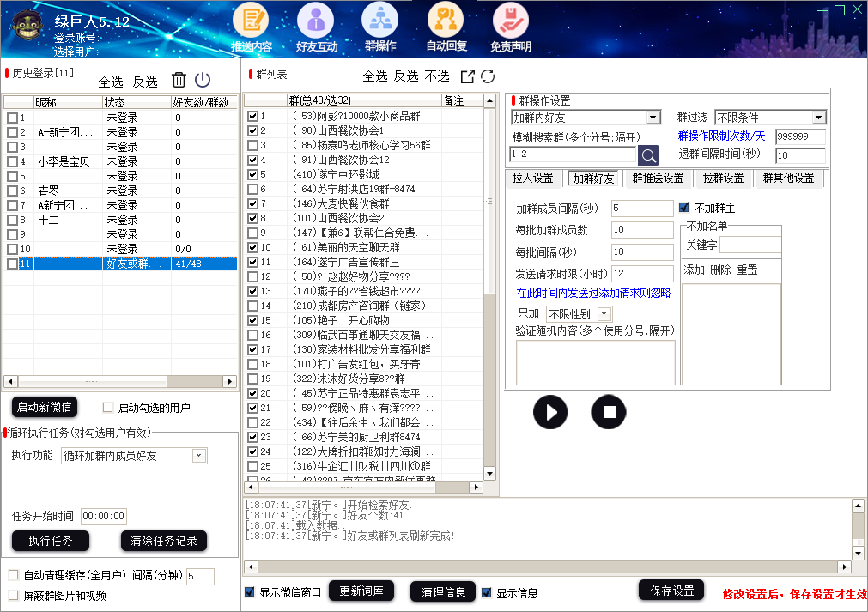Click the 群操作 group operation icon
This screenshot has width=868, height=612.
(x=380, y=21)
